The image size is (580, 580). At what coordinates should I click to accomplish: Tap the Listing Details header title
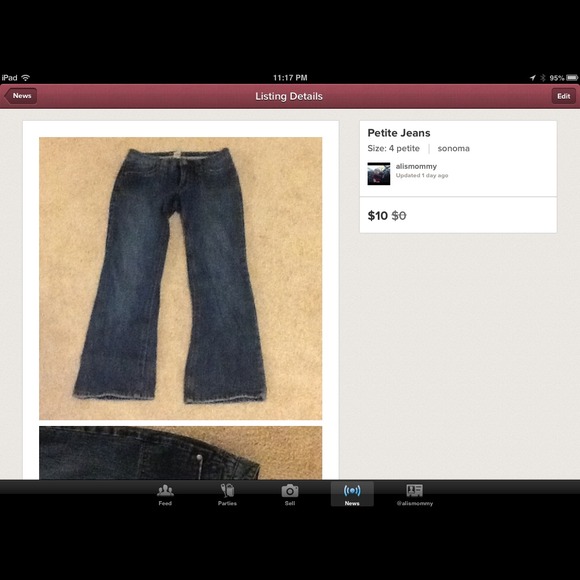tap(289, 96)
